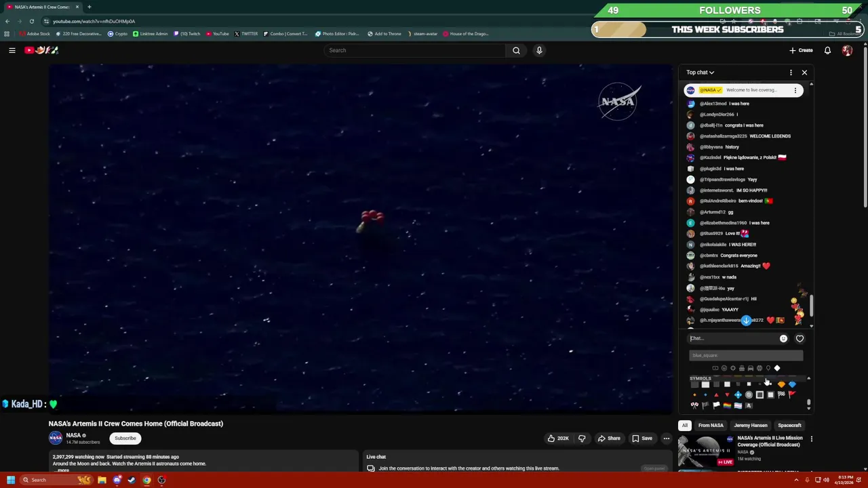Click the live chat scrollbar thumb
868x488 pixels.
[x=811, y=306]
